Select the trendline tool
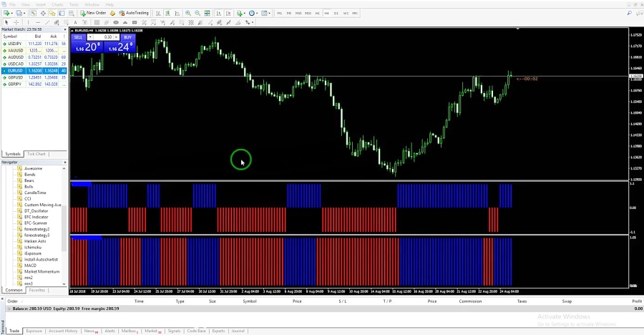This screenshot has height=335, width=644. tap(47, 22)
